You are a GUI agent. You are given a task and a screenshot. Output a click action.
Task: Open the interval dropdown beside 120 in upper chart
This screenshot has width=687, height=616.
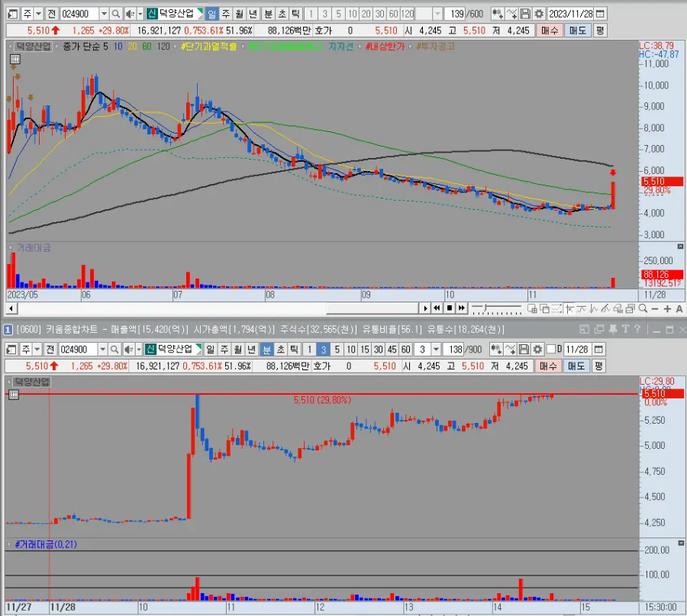(x=437, y=14)
